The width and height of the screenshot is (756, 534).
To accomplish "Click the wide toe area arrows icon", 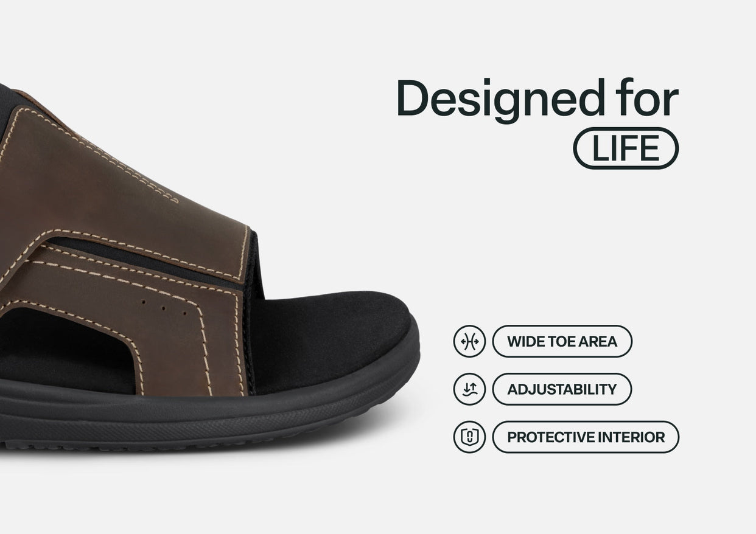I will point(469,341).
